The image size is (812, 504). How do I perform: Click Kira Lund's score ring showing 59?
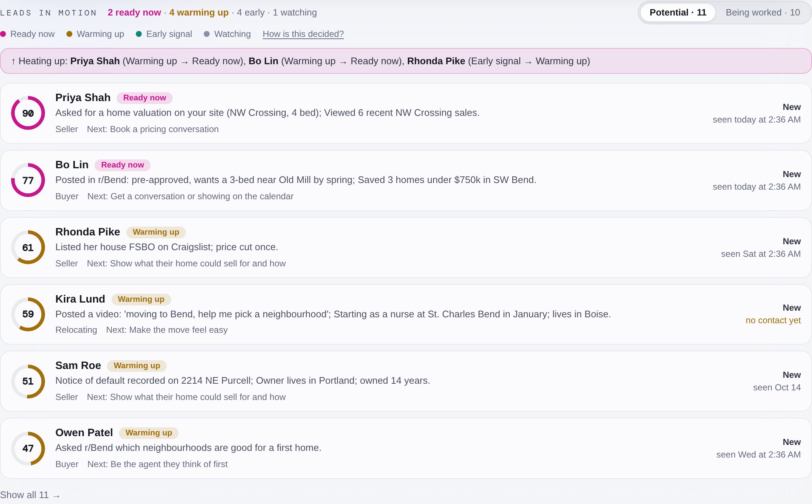28,314
